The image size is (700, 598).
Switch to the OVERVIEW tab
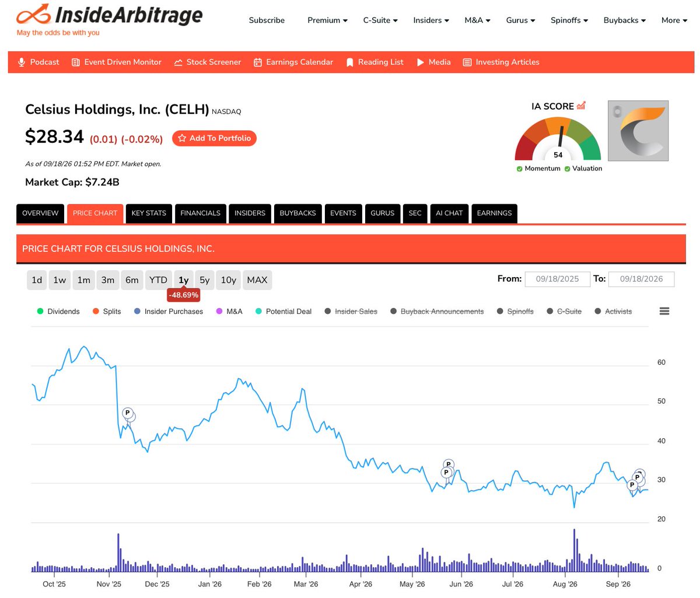pos(40,214)
